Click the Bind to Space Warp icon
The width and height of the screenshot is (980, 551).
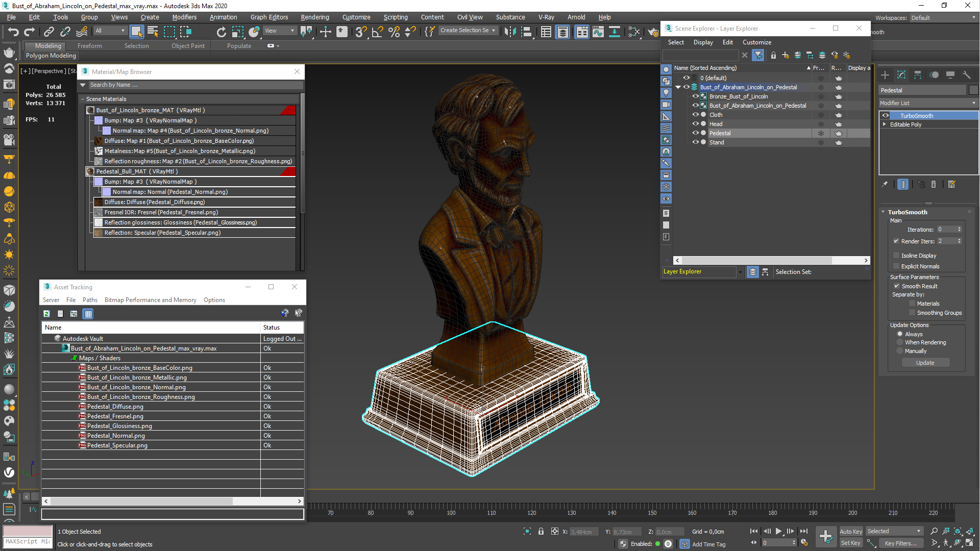click(82, 32)
